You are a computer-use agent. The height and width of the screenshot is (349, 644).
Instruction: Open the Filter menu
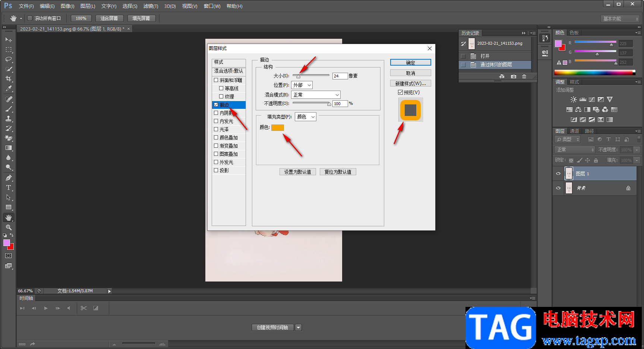point(151,6)
